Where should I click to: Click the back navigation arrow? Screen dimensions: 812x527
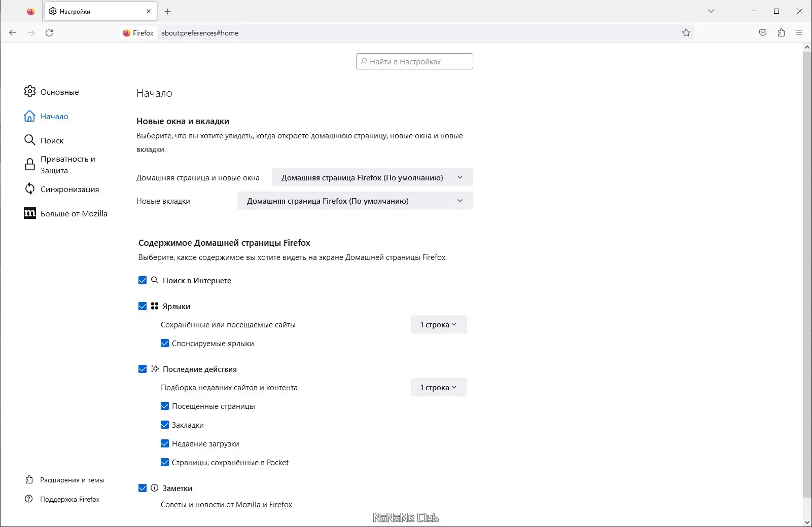pos(13,33)
